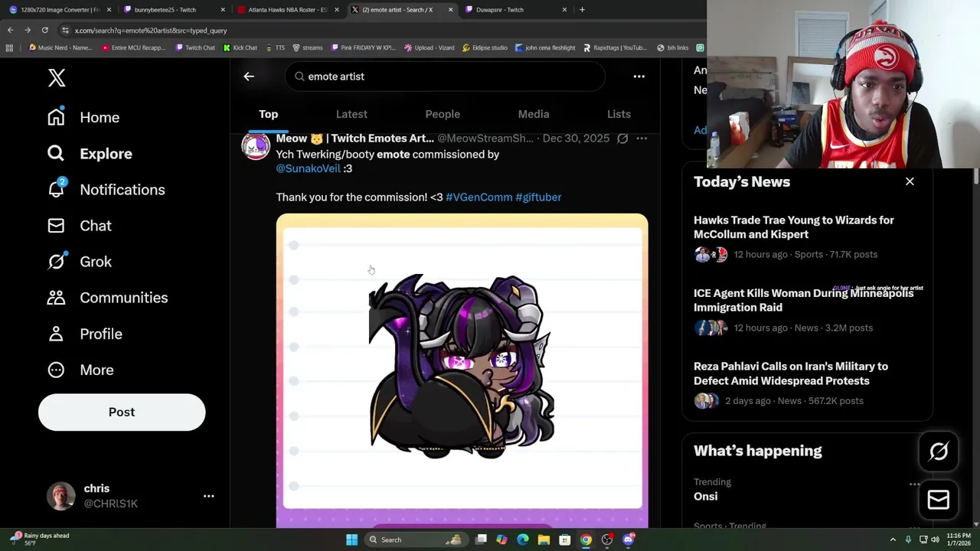
Task: Click the Chrome address bar URL
Action: [151, 31]
